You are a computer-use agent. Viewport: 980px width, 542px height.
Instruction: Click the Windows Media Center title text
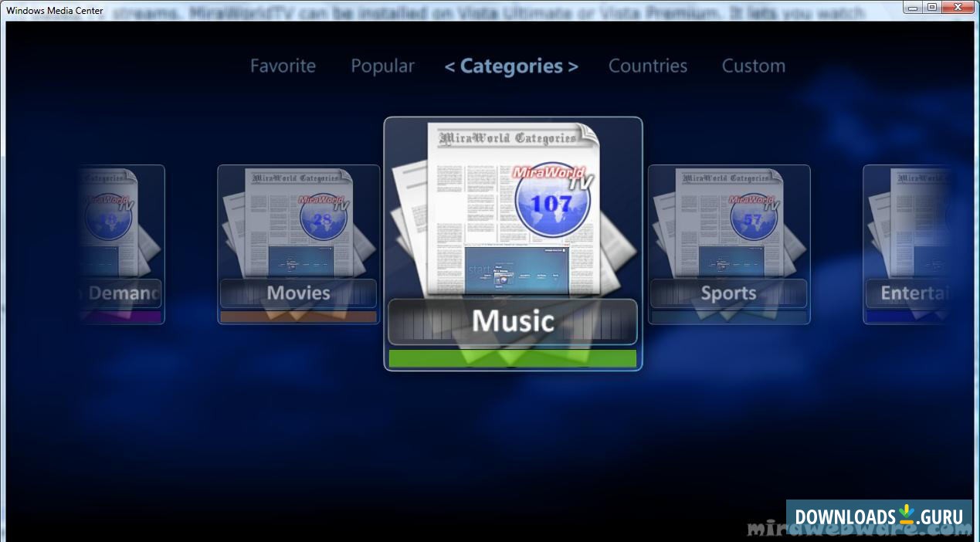pos(55,11)
